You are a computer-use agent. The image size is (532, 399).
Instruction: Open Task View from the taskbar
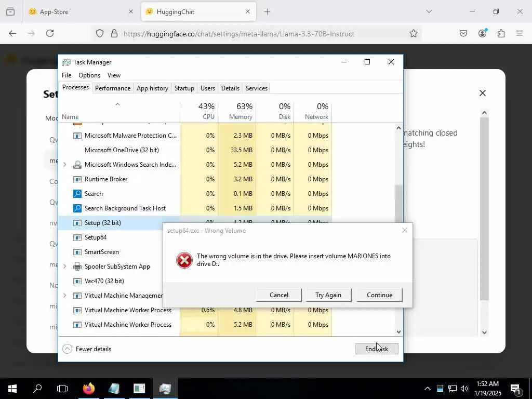pos(62,389)
